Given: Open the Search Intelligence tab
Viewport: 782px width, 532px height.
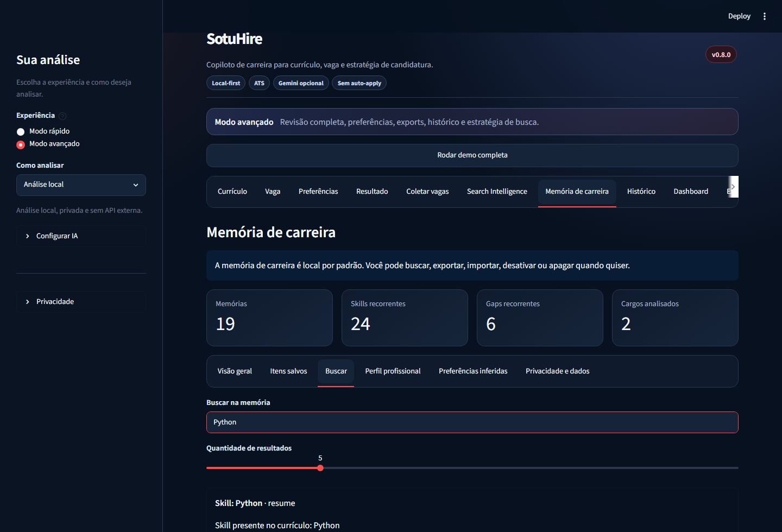Looking at the screenshot, I should [497, 192].
